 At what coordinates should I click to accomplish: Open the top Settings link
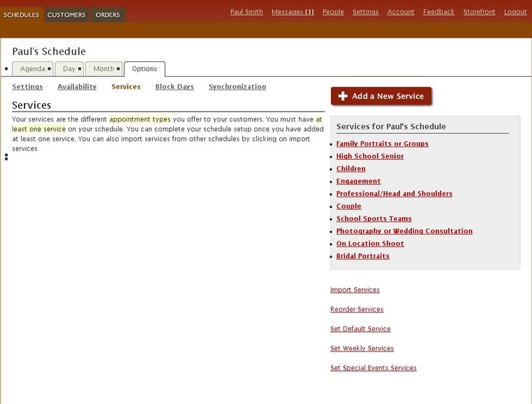tap(365, 12)
